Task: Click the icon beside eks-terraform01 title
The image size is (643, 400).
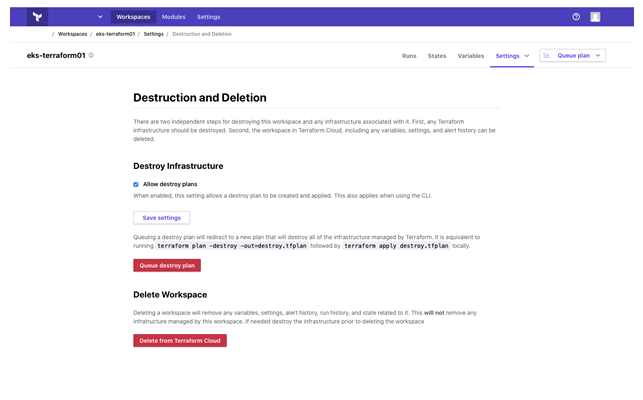Action: tap(91, 56)
